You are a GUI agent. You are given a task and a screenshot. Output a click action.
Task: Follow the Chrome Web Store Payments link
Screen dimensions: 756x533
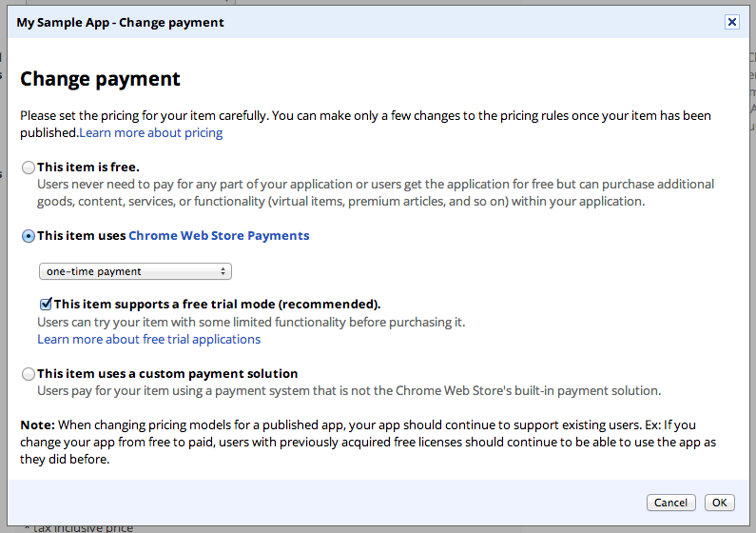pos(219,236)
